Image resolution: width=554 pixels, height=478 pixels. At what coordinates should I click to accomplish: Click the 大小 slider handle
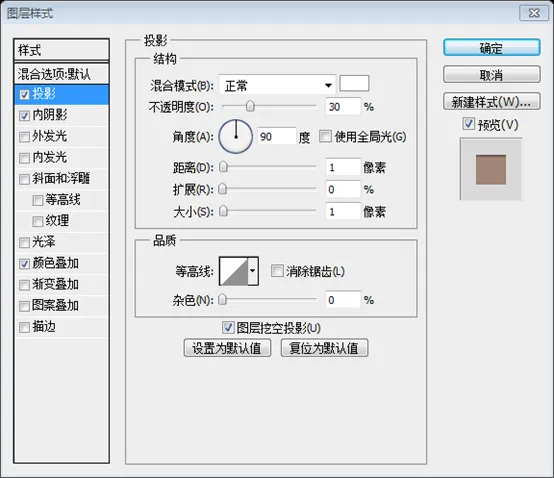(x=223, y=212)
